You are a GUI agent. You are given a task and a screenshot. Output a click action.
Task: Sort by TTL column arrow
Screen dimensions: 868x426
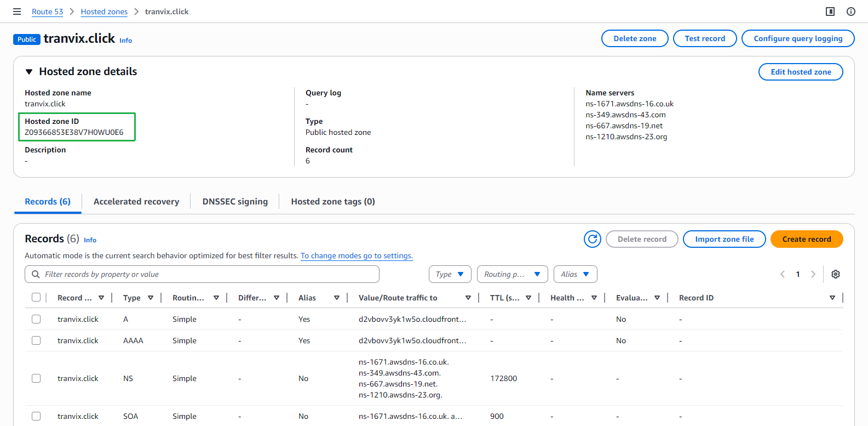528,298
